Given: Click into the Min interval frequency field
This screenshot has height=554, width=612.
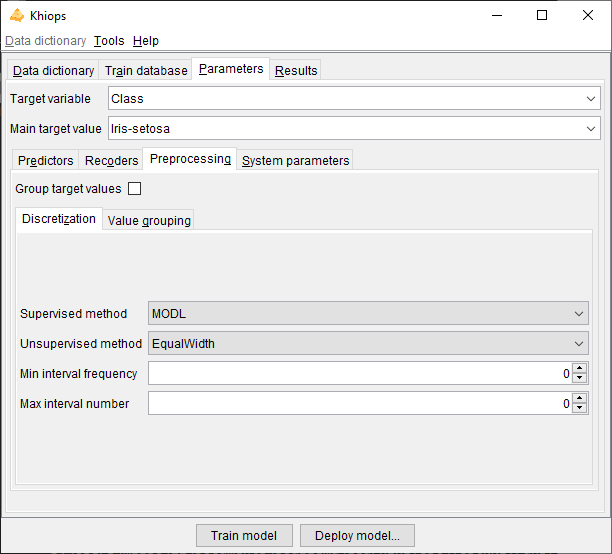Looking at the screenshot, I should click(355, 374).
